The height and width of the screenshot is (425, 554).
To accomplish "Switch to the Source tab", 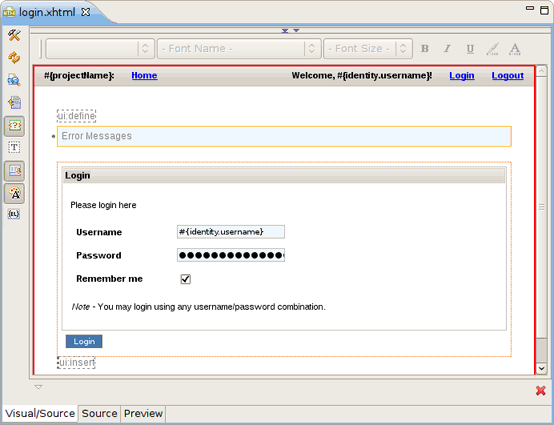I will [99, 413].
